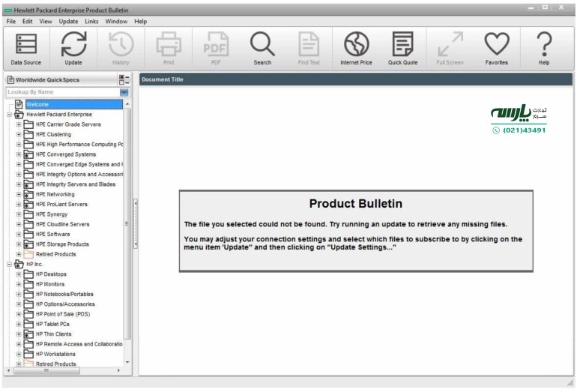Click the HP Desktops folder icon
Viewport: 577px width, 392px height.
[x=28, y=274]
